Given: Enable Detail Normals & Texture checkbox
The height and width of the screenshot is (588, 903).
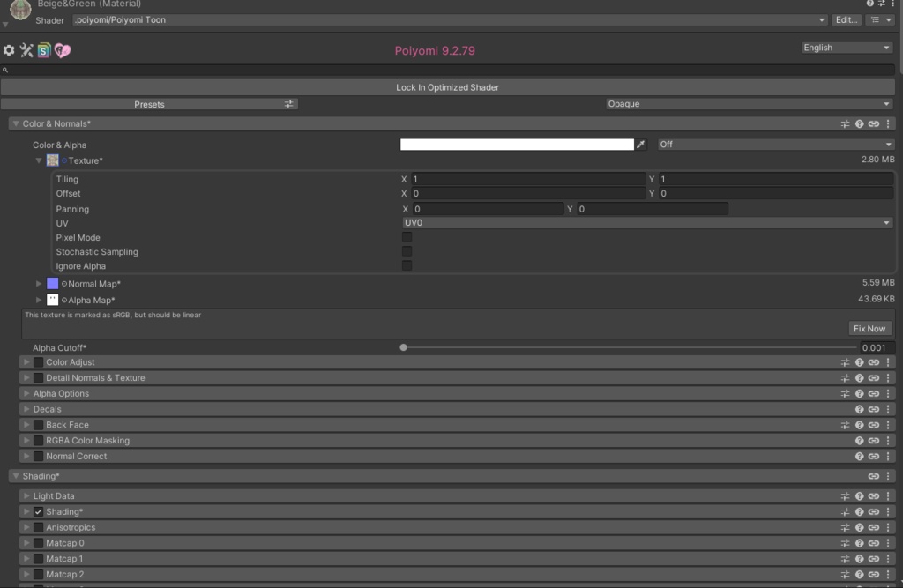Looking at the screenshot, I should click(x=38, y=378).
